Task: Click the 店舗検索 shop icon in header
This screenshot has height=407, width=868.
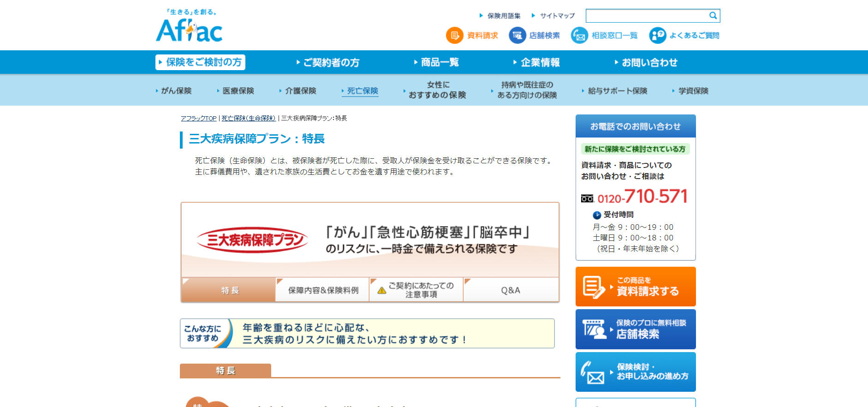Action: [x=517, y=36]
